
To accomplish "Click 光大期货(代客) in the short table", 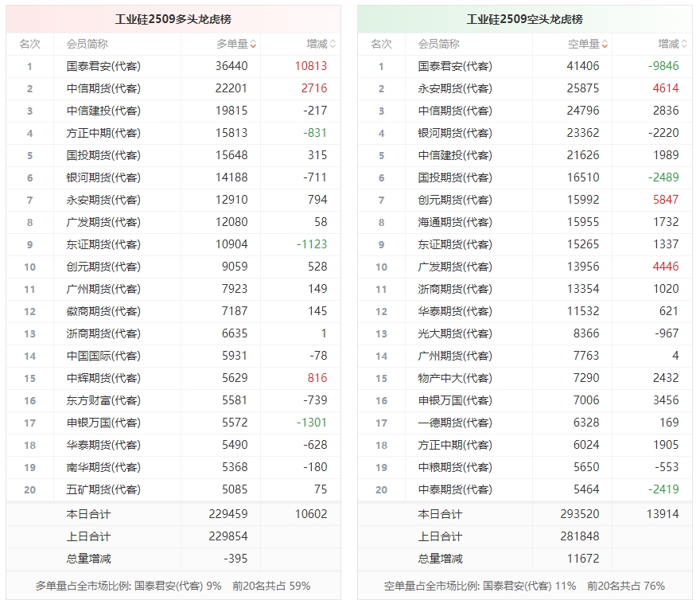I will tap(455, 333).
